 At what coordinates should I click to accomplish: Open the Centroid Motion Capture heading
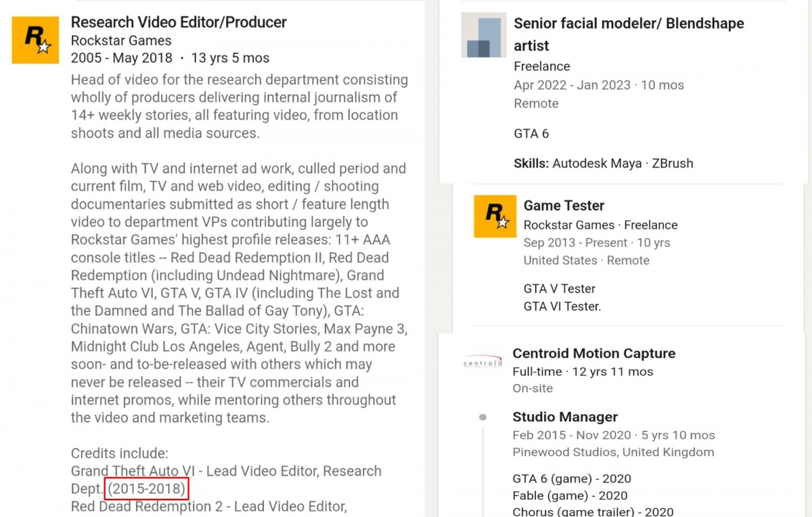pos(593,353)
